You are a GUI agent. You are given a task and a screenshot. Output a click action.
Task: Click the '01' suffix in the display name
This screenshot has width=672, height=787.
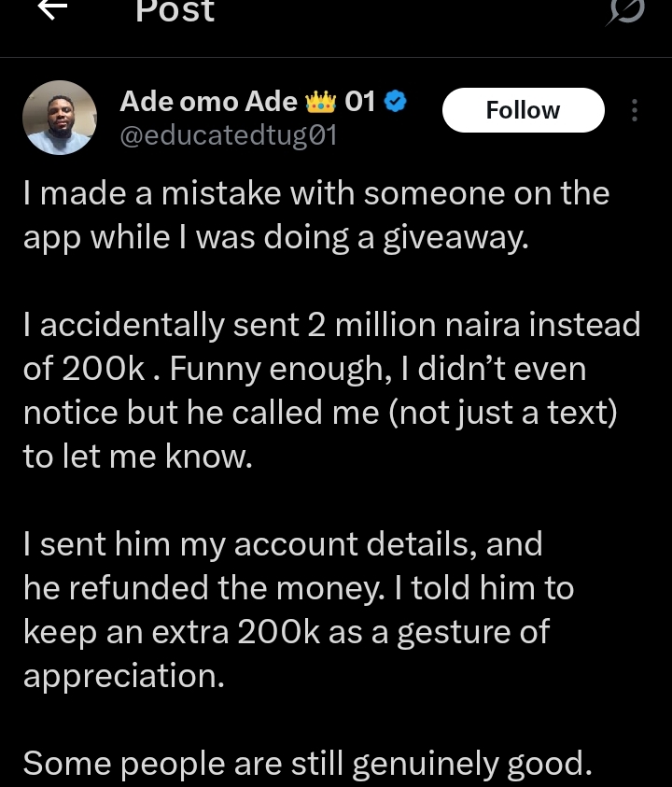(360, 102)
